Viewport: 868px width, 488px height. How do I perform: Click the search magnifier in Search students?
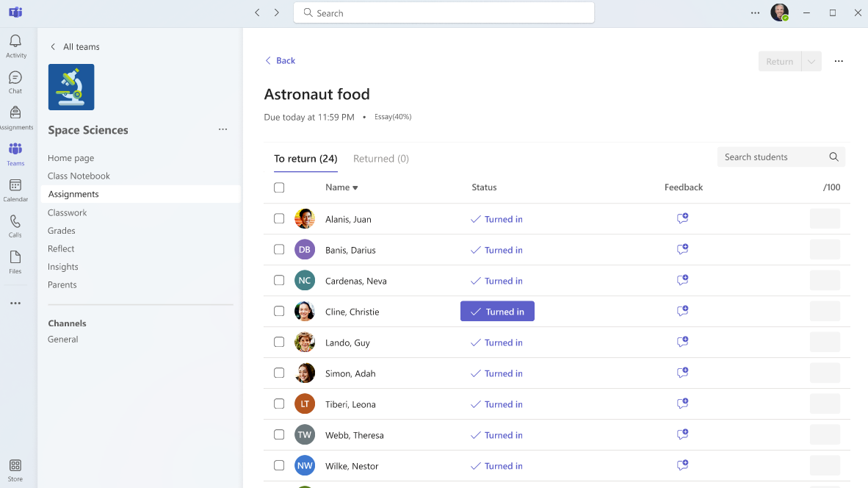click(833, 157)
